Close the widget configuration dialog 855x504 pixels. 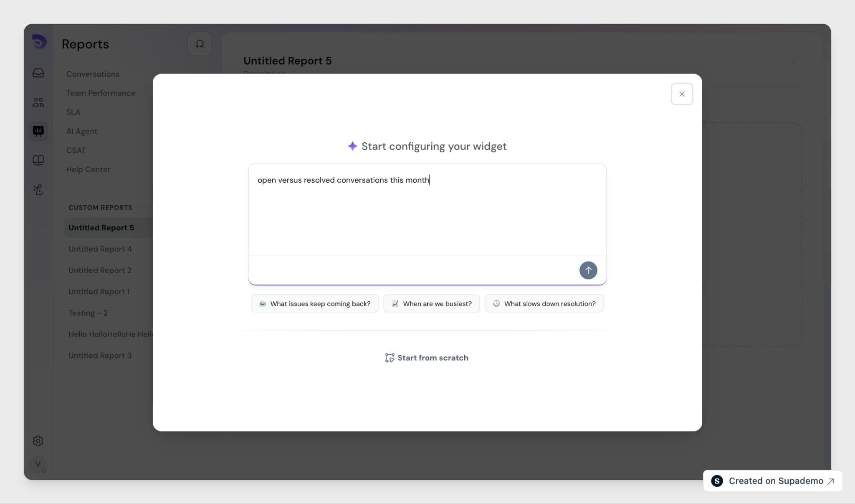[682, 94]
